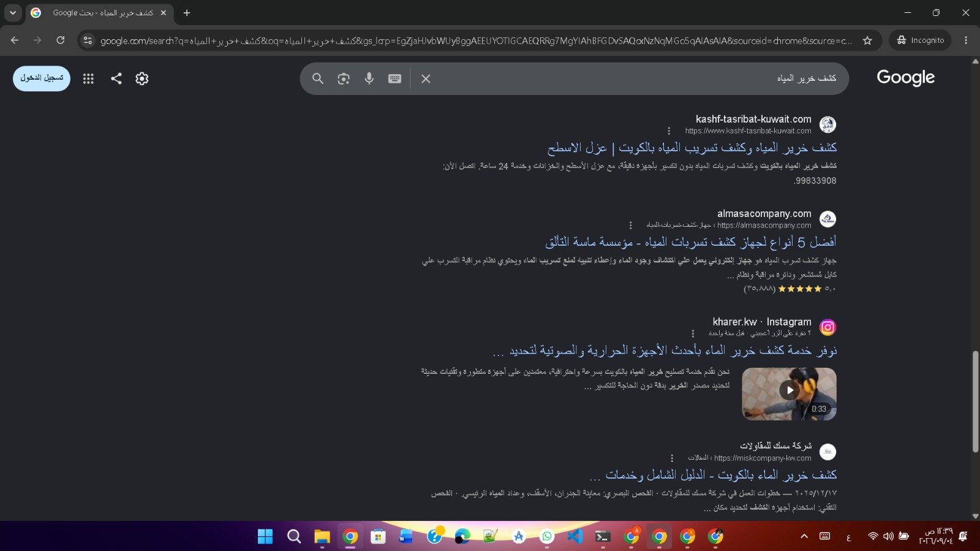Click the volume icon in system tray
Viewport: 980px width, 551px height.
[888, 536]
